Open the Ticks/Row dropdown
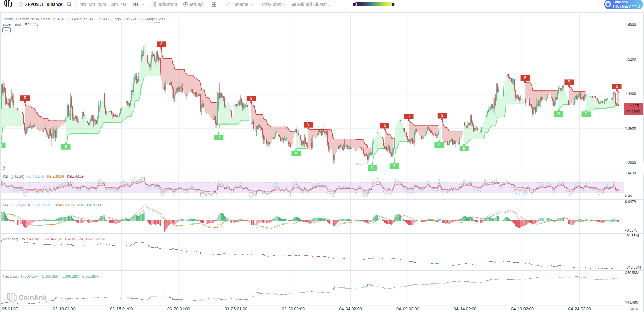The image size is (644, 312). [272, 4]
